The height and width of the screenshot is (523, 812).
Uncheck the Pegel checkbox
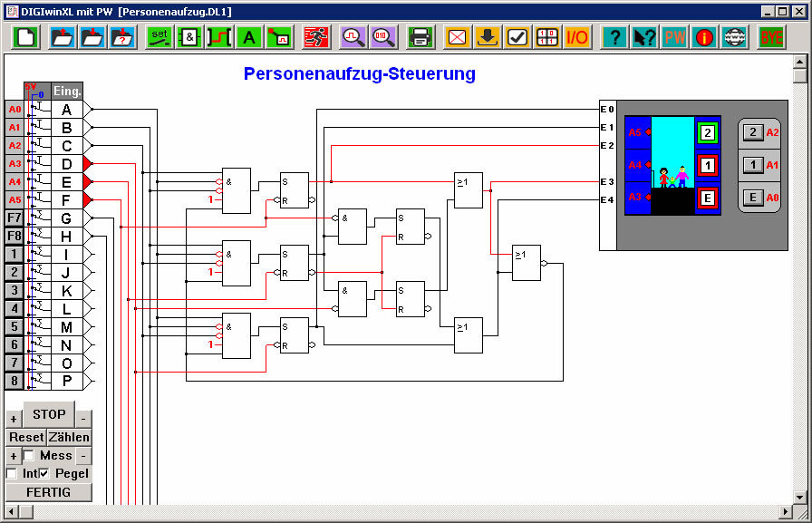[x=44, y=474]
